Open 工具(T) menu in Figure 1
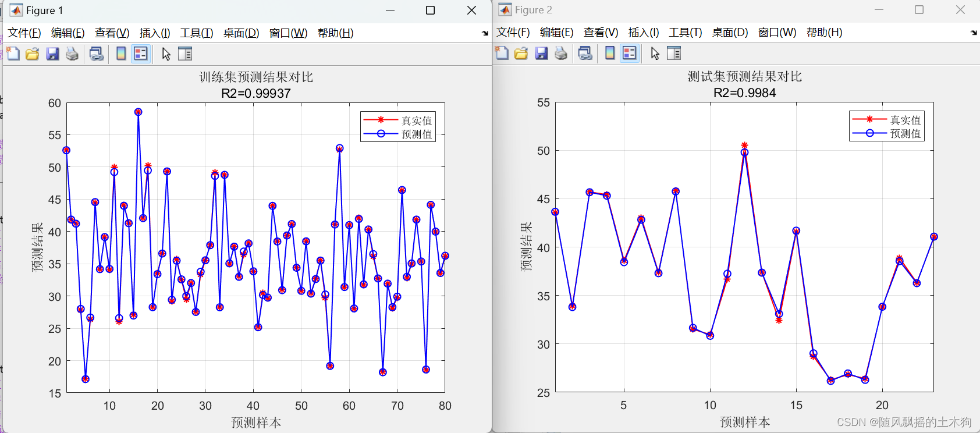The width and height of the screenshot is (980, 433). (197, 33)
